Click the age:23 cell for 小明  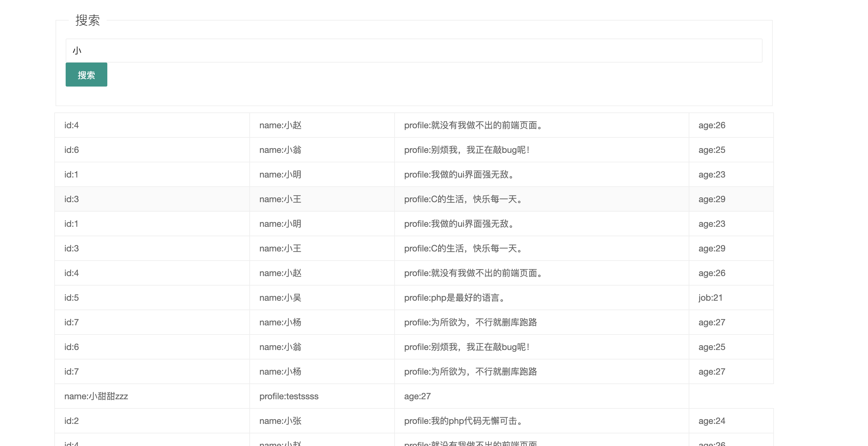click(711, 174)
